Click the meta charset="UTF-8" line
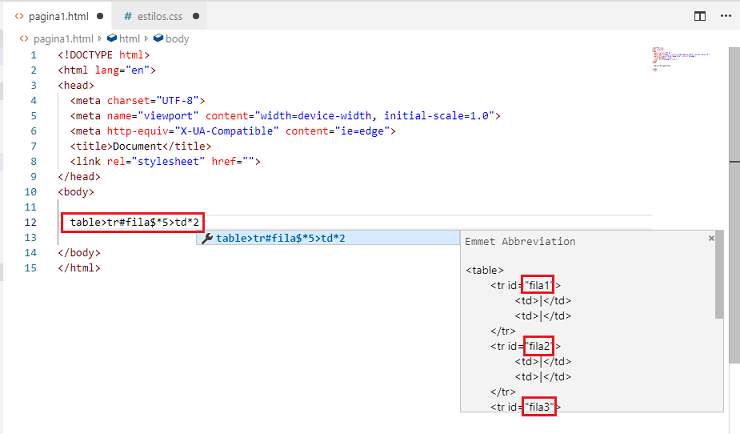 [x=137, y=100]
